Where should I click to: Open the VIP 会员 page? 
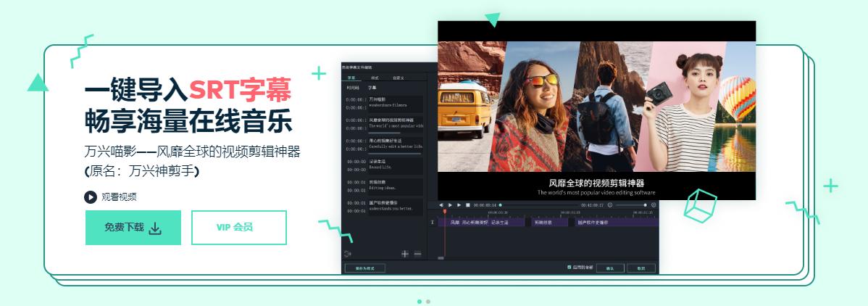click(238, 227)
